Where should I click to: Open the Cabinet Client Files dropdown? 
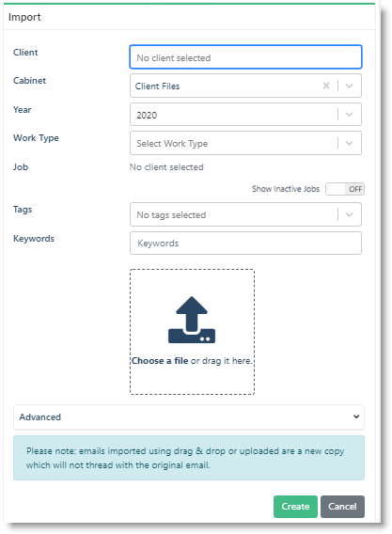click(245, 86)
